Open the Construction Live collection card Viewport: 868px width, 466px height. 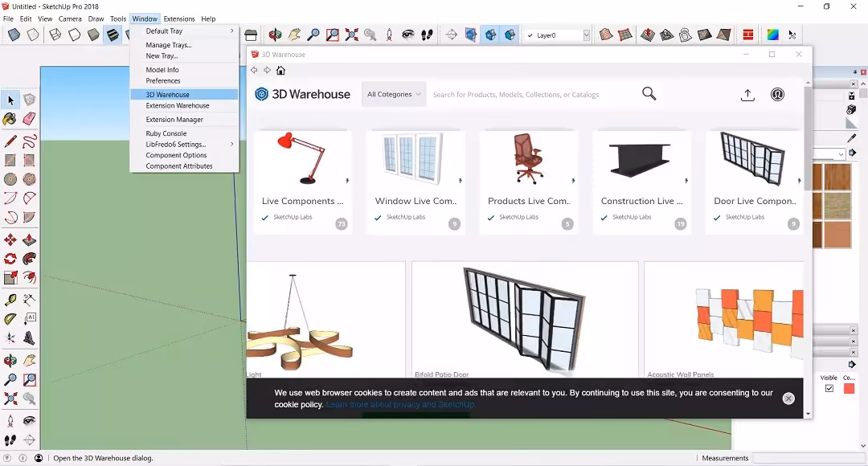[x=641, y=182]
